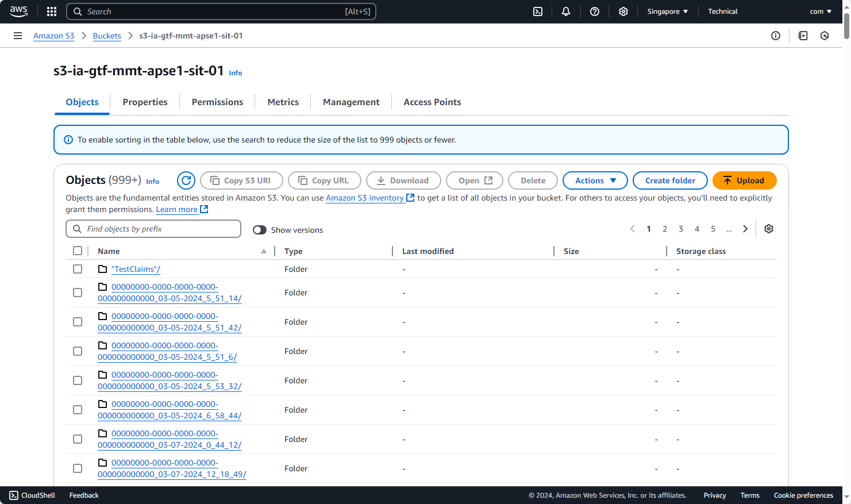Switch to the Permissions tab
The image size is (851, 504).
pyautogui.click(x=217, y=102)
